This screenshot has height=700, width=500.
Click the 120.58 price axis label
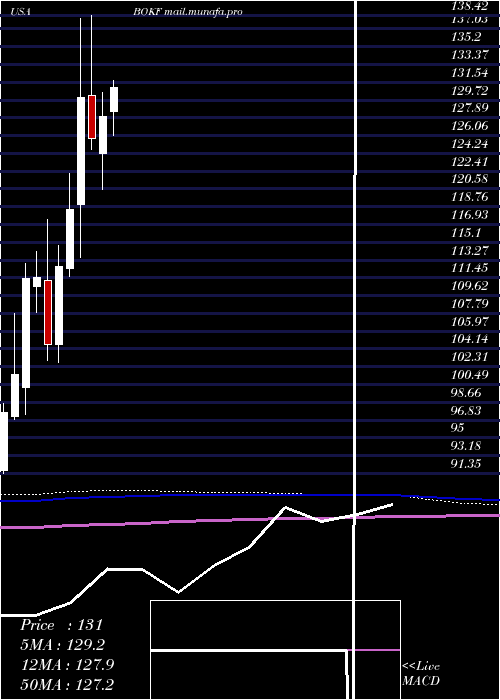[x=470, y=179]
